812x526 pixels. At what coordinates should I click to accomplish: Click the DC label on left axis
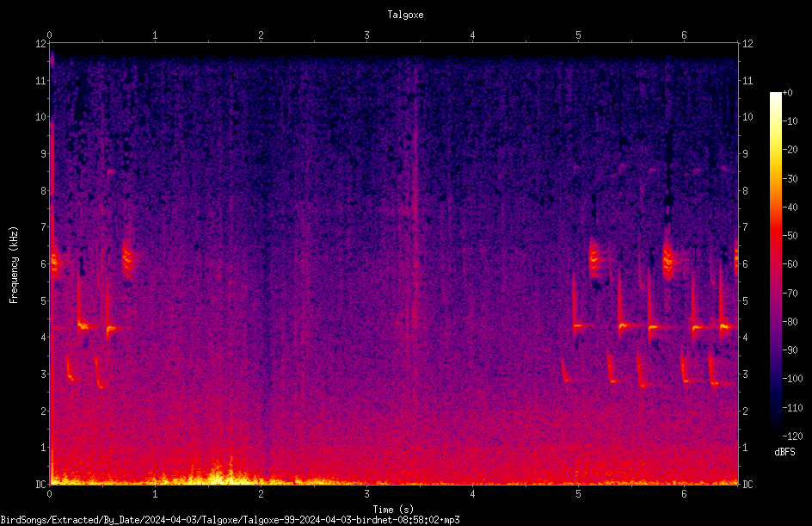click(x=40, y=484)
